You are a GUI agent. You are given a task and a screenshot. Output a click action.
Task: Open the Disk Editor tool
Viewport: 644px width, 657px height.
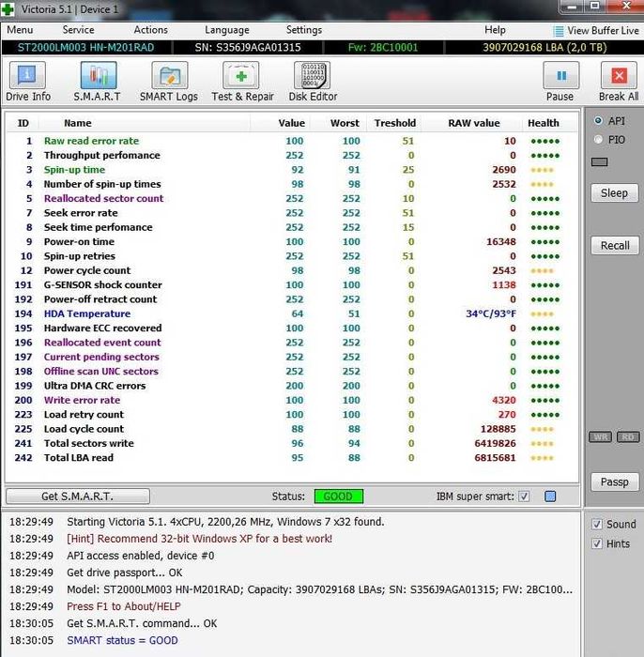tap(313, 75)
